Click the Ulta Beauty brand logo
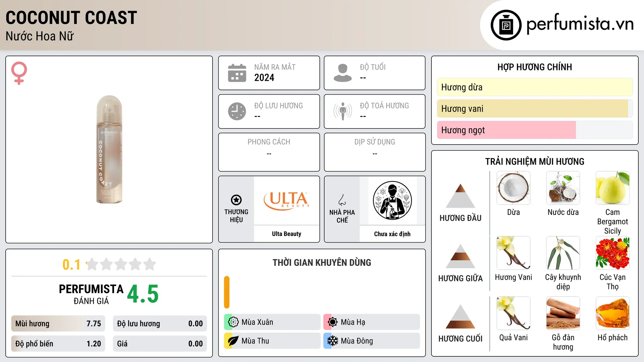The height and width of the screenshot is (362, 644). pyautogui.click(x=287, y=201)
